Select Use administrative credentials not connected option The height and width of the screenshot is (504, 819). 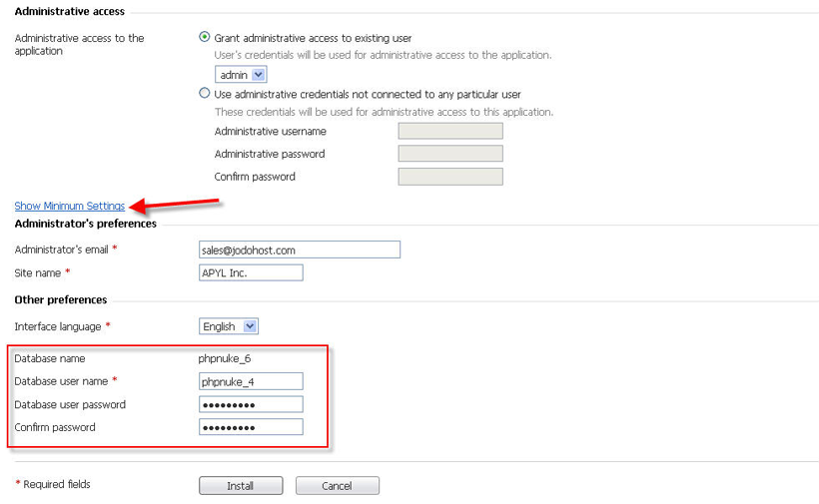click(x=204, y=93)
